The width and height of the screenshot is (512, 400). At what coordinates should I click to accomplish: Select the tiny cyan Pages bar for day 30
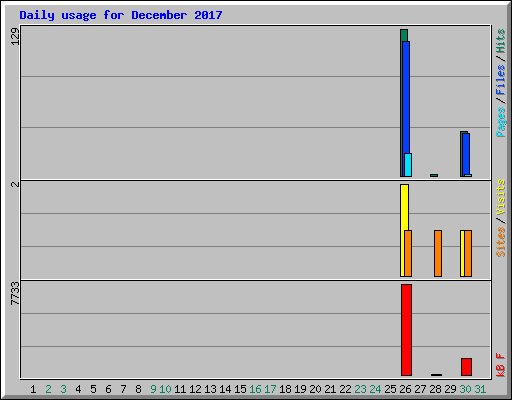tap(468, 175)
